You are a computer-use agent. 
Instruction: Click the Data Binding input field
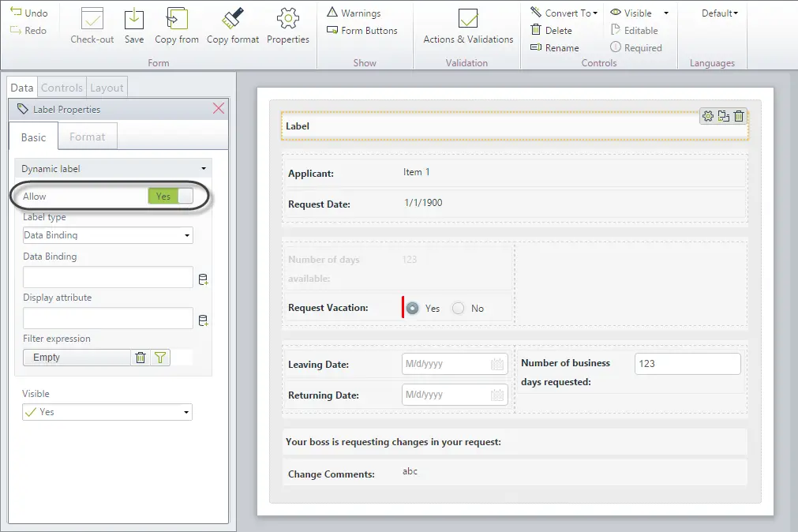(x=108, y=278)
